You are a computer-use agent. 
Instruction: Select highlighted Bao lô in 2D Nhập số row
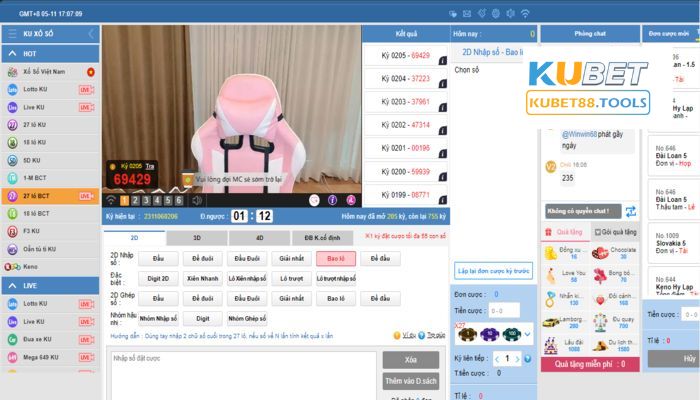[336, 258]
